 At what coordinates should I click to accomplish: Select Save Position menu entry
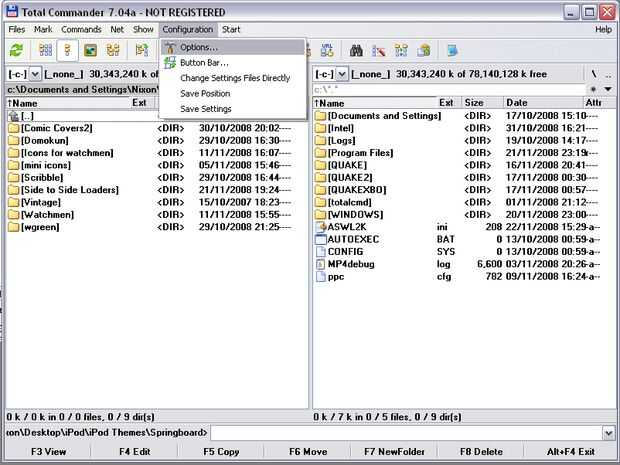(232, 94)
